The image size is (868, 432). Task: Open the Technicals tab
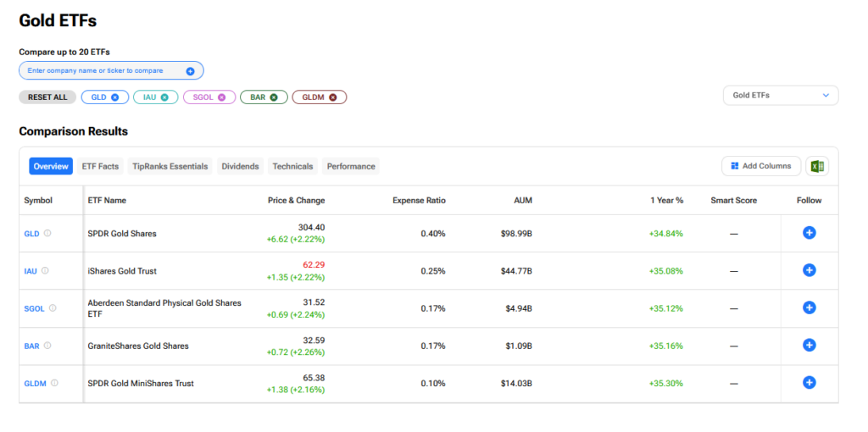292,166
